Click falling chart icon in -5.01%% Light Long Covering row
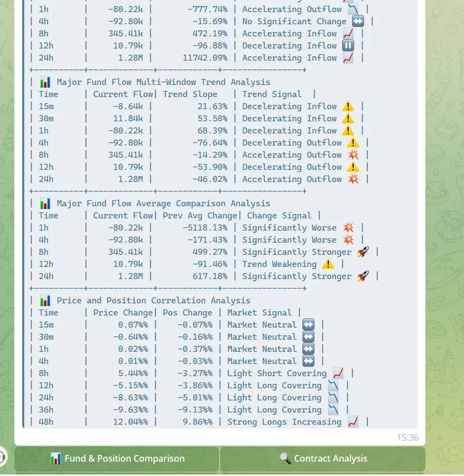 click(x=333, y=398)
